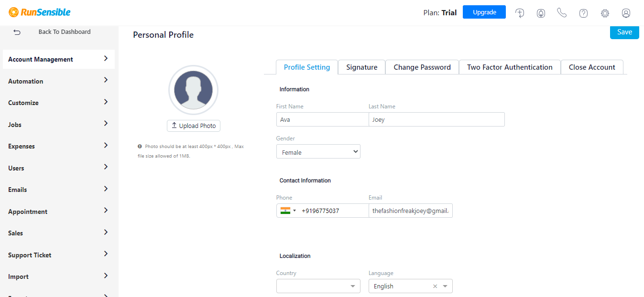The image size is (644, 297).
Task: Click the info icon beside photo requirements
Action: click(x=140, y=146)
